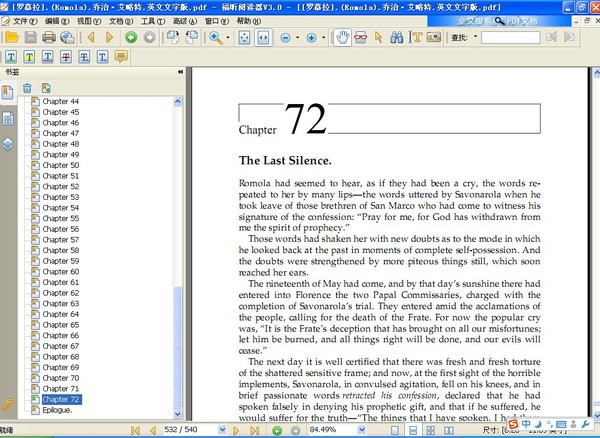Open a file with the folder icon
Viewport: 600px width, 438px height.
(x=12, y=37)
